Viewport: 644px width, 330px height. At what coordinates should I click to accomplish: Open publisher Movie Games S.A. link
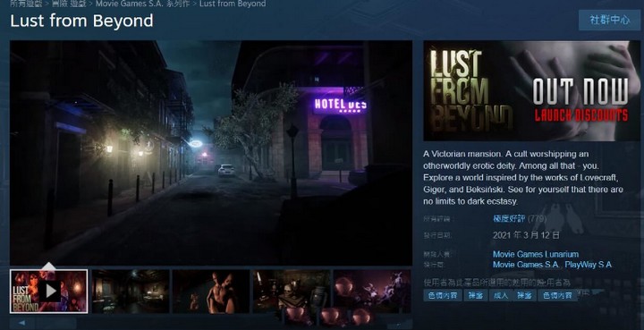coord(526,265)
